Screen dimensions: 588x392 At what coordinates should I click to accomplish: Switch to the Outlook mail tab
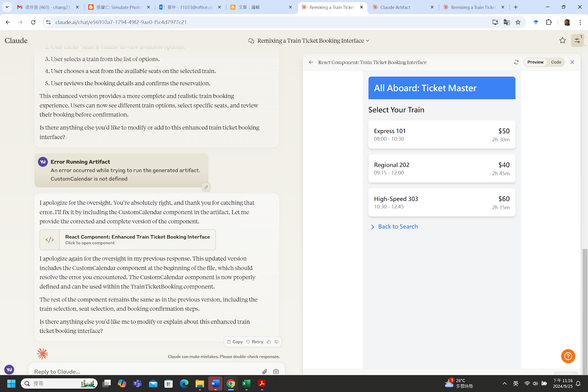pos(190,7)
